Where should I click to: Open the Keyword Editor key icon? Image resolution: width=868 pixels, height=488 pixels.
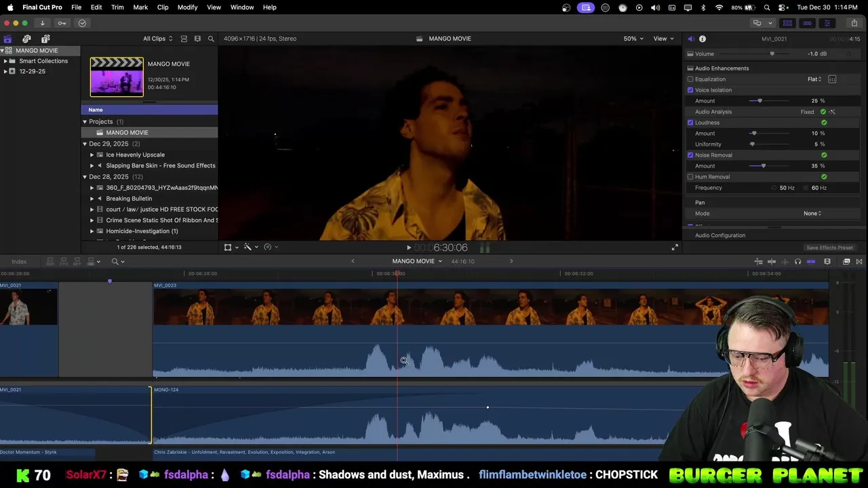pos(62,23)
